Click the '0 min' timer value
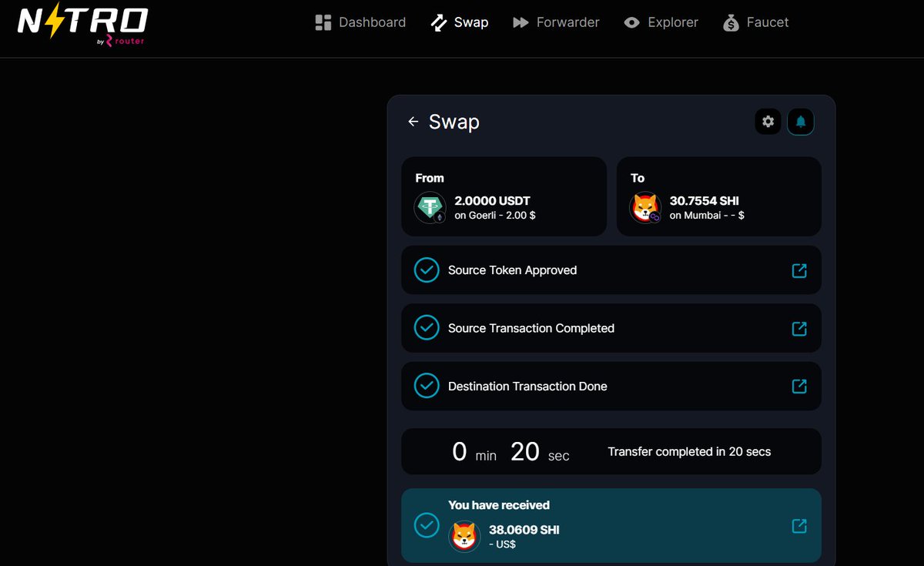Image resolution: width=924 pixels, height=566 pixels. (x=474, y=452)
